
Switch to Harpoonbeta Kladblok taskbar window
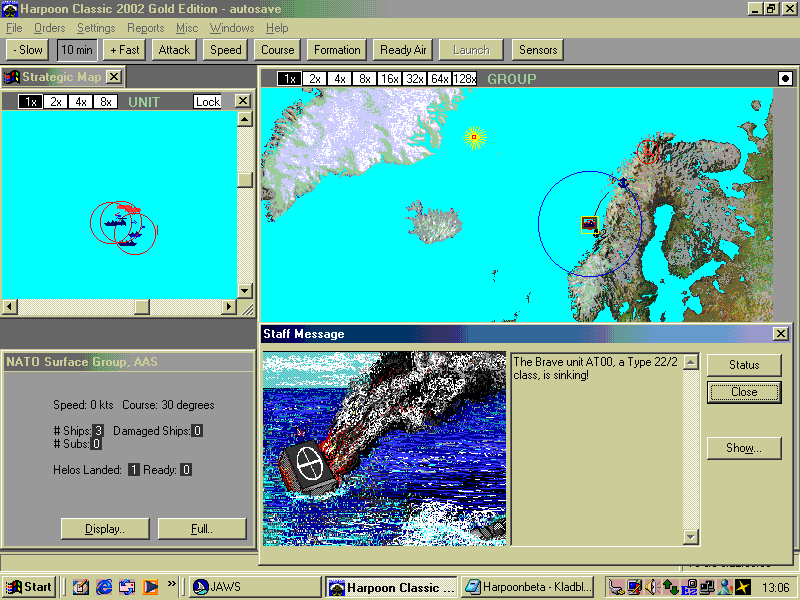[528, 587]
